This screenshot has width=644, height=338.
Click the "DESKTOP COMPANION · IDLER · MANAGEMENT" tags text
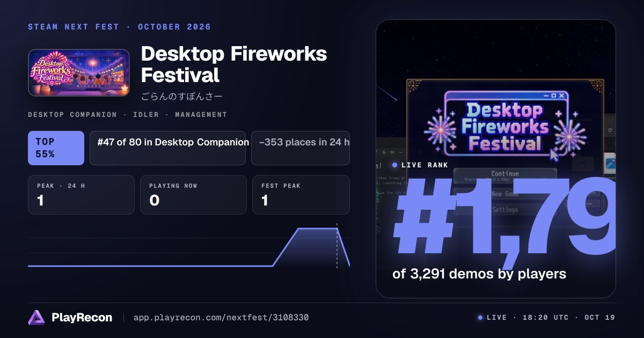click(127, 115)
